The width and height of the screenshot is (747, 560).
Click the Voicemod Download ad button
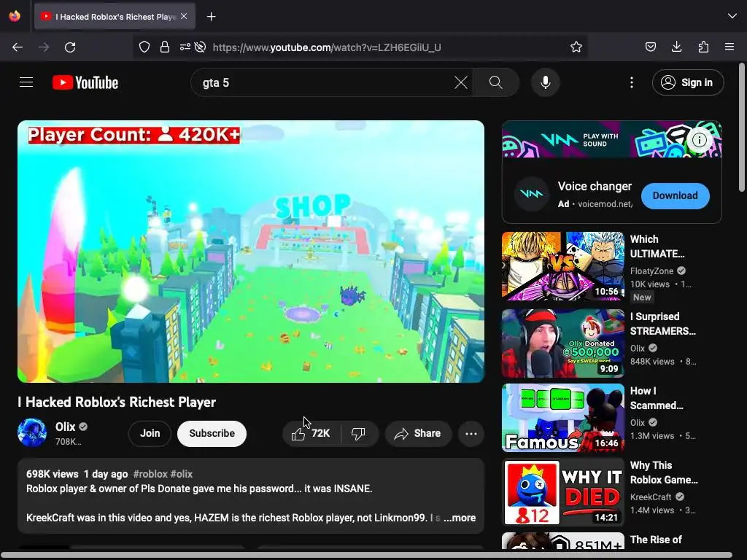(x=675, y=195)
